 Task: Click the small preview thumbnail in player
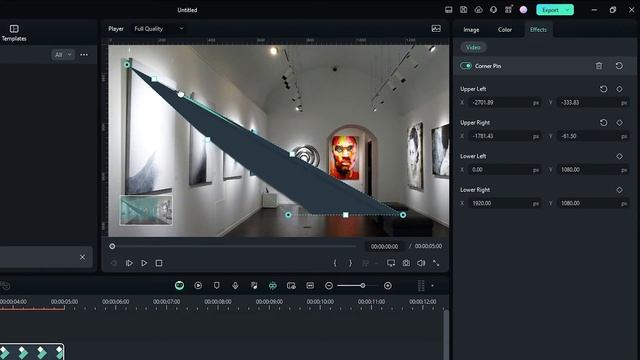tap(146, 210)
